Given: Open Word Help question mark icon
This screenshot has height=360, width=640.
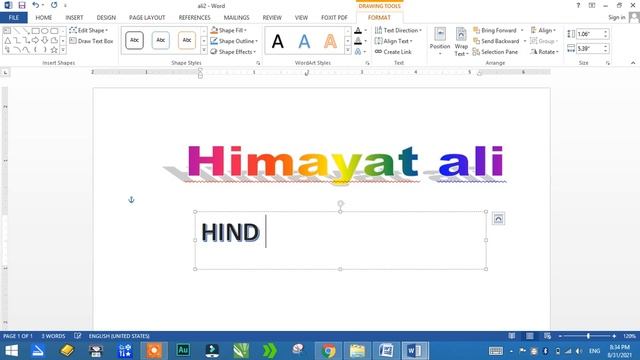Looking at the screenshot, I should (578, 5).
